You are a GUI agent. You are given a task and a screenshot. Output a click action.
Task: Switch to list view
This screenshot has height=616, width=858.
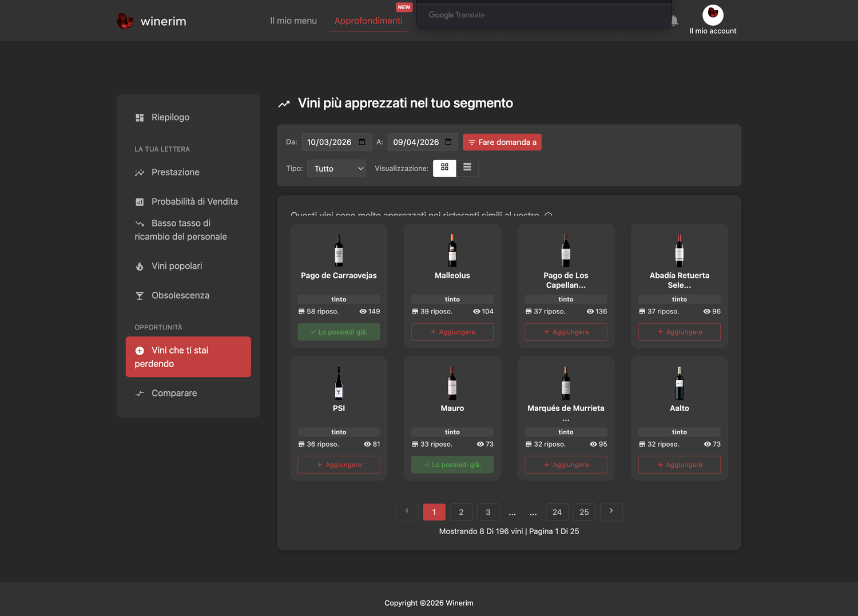coord(467,168)
